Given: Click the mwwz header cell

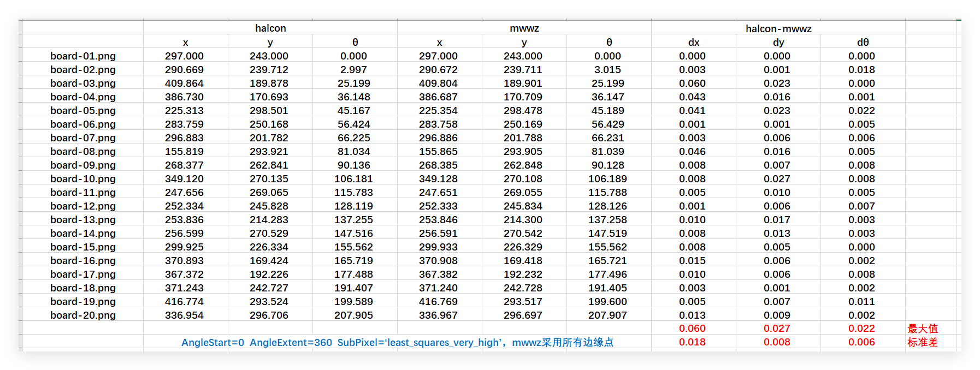Looking at the screenshot, I should (524, 28).
